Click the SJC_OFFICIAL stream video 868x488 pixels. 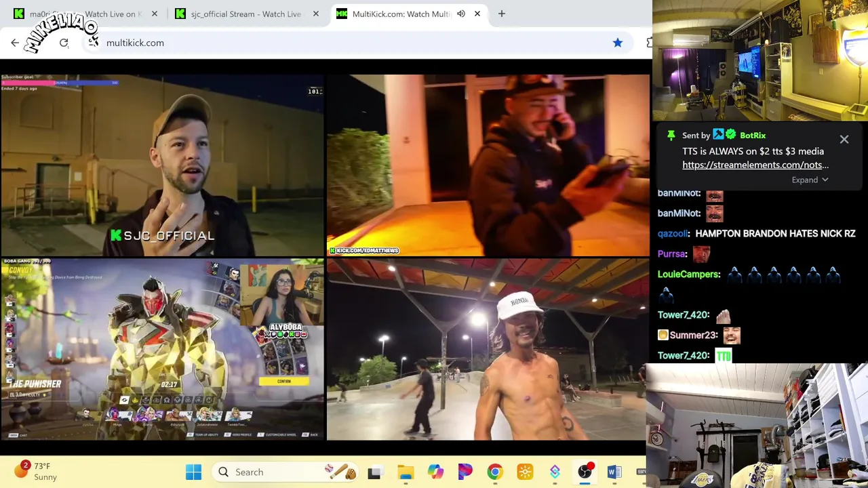(x=162, y=165)
